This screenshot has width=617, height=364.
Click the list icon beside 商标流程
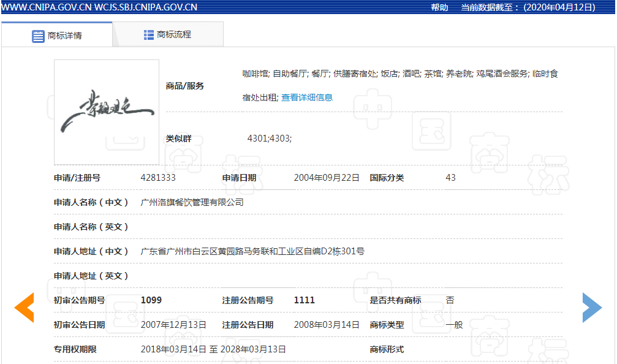pyautogui.click(x=149, y=35)
